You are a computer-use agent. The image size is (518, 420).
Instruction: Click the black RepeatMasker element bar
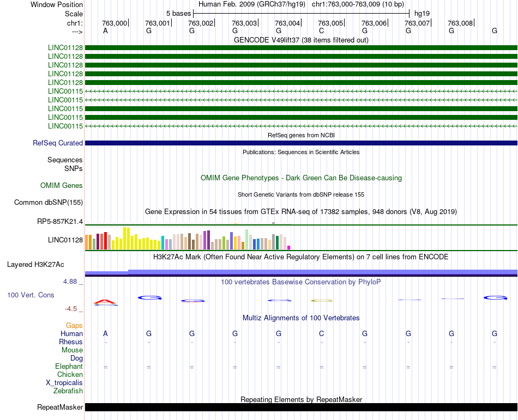[301, 407]
